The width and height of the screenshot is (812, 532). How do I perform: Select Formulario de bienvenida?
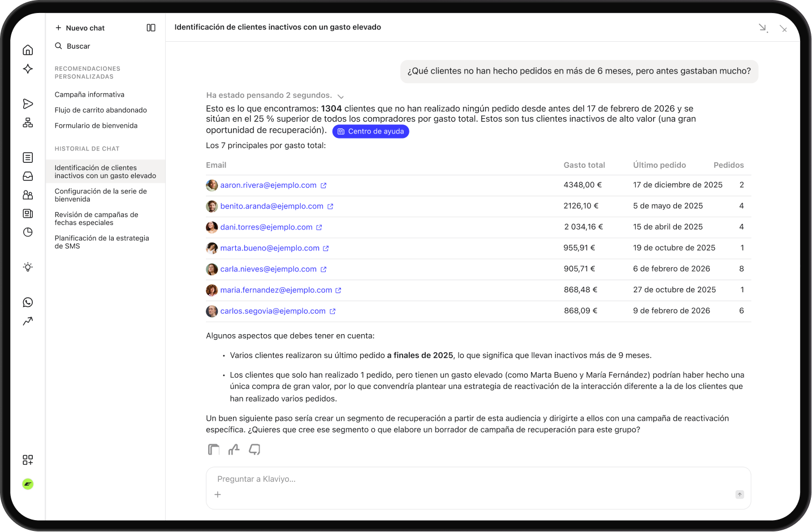coord(96,126)
